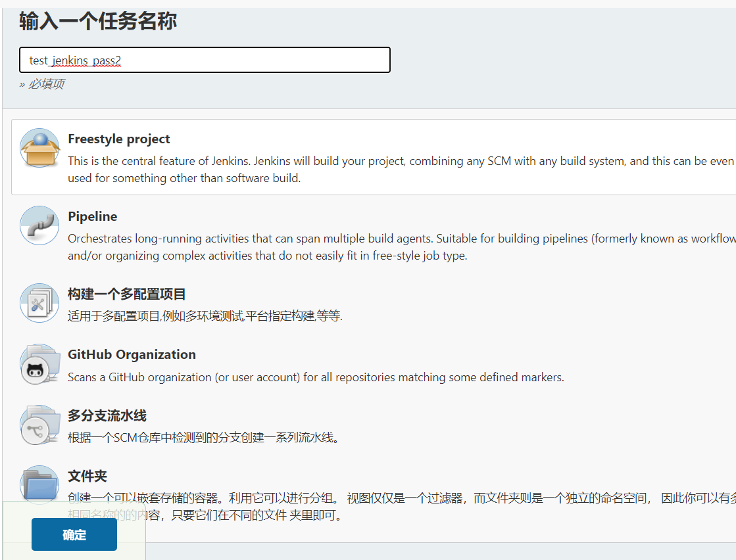Select the 多分支流水线 heading
Viewport: 736px width, 560px height.
tap(107, 415)
